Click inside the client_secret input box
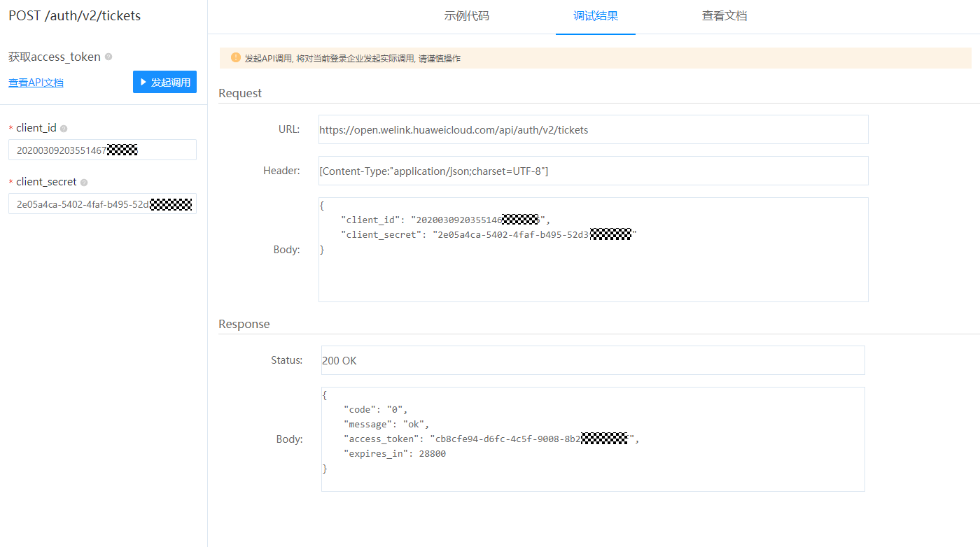The height and width of the screenshot is (547, 980). (101, 204)
